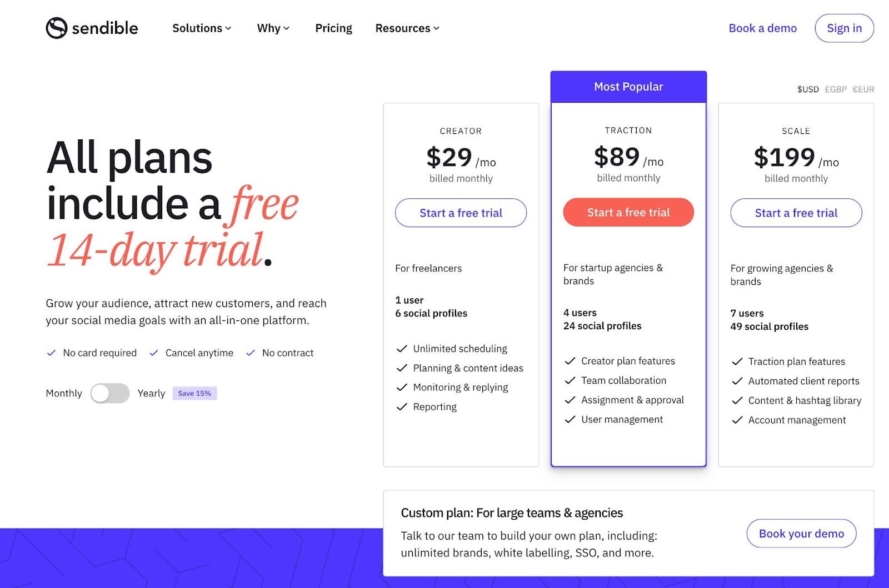Click the Sign in button
Screen dimensions: 889x588
(x=844, y=28)
